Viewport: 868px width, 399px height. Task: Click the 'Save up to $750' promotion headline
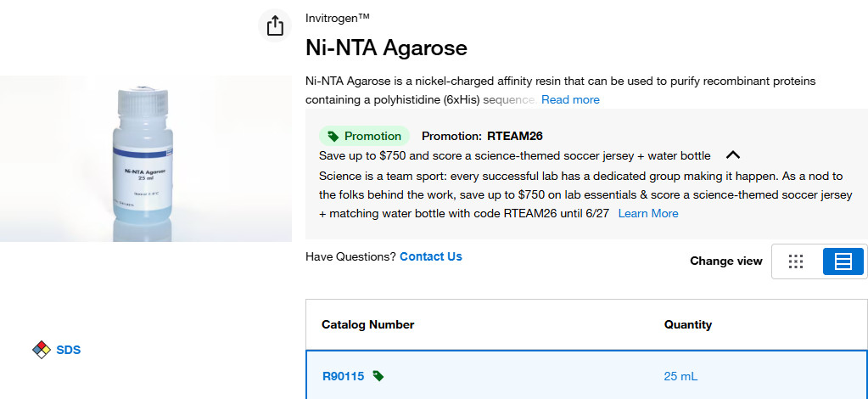[x=515, y=155]
